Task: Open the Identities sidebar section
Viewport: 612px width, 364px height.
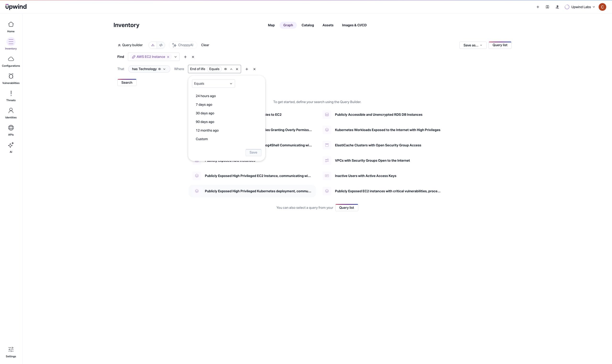Action: click(11, 113)
